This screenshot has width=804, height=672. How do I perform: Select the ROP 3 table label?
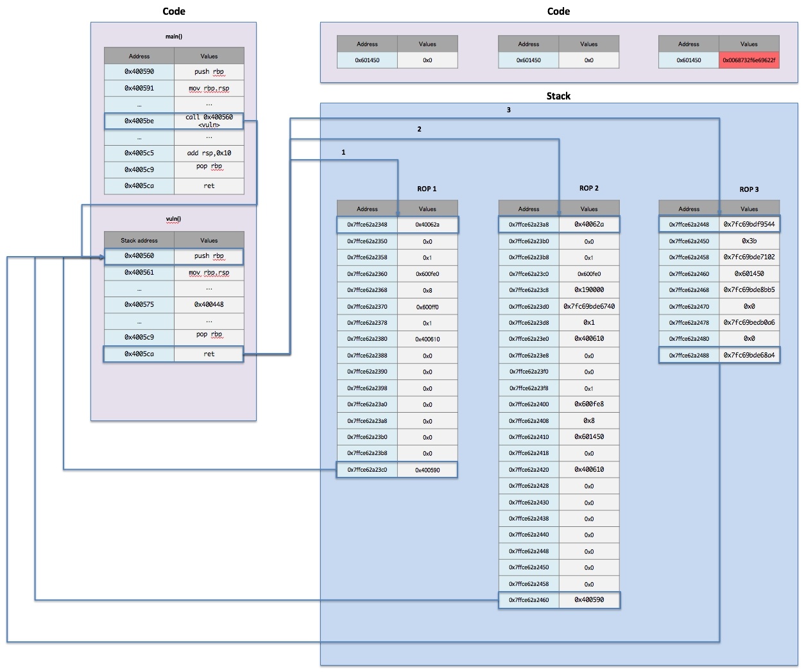coord(749,189)
